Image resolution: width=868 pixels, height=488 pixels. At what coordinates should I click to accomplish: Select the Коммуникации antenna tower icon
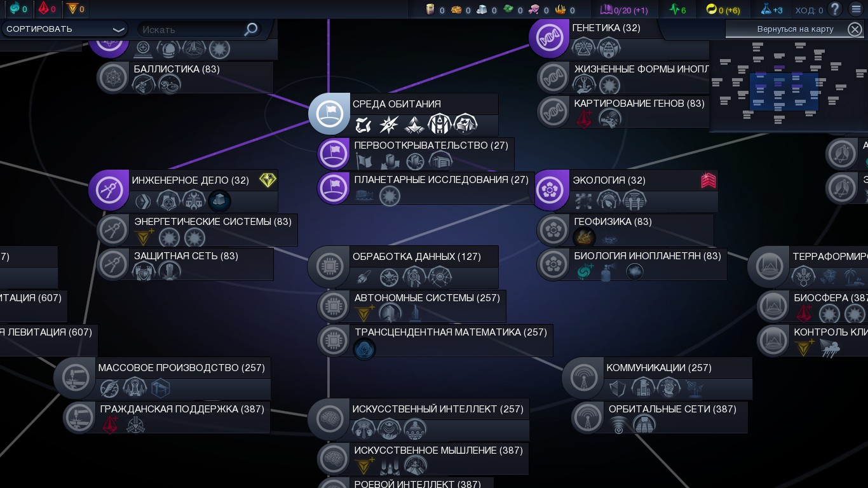(x=583, y=377)
